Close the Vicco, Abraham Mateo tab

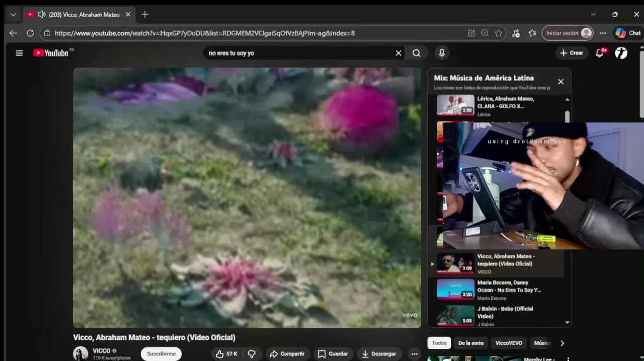pyautogui.click(x=128, y=15)
